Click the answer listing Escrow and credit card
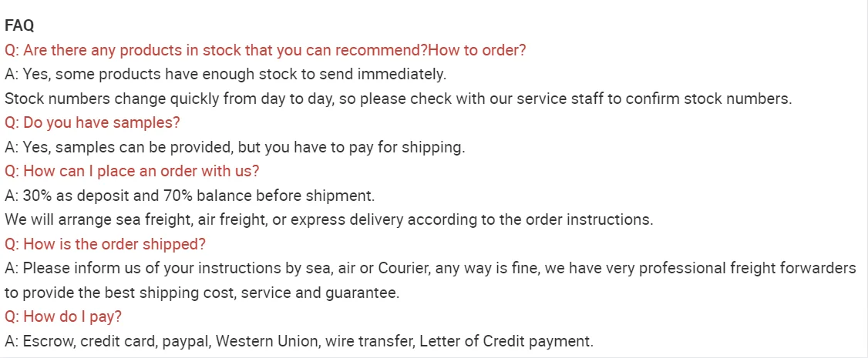The height and width of the screenshot is (358, 868). pos(299,341)
